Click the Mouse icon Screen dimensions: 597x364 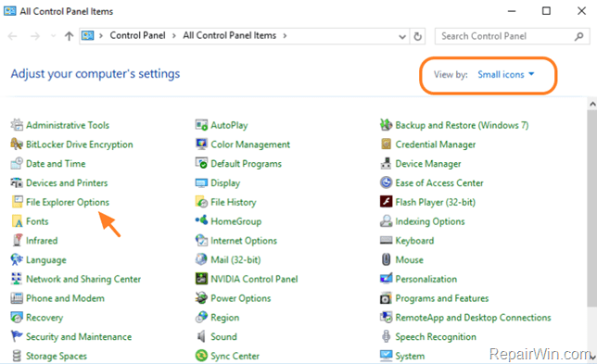pyautogui.click(x=386, y=259)
